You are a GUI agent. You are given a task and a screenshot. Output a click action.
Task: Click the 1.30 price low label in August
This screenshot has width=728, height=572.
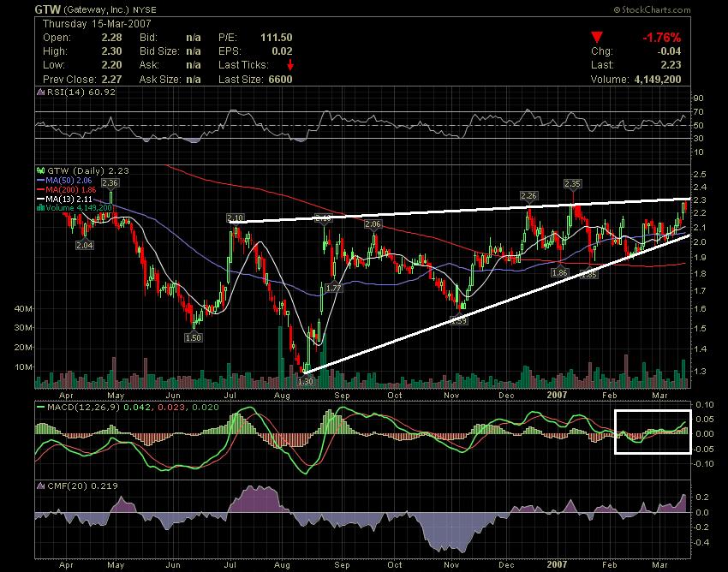click(305, 381)
